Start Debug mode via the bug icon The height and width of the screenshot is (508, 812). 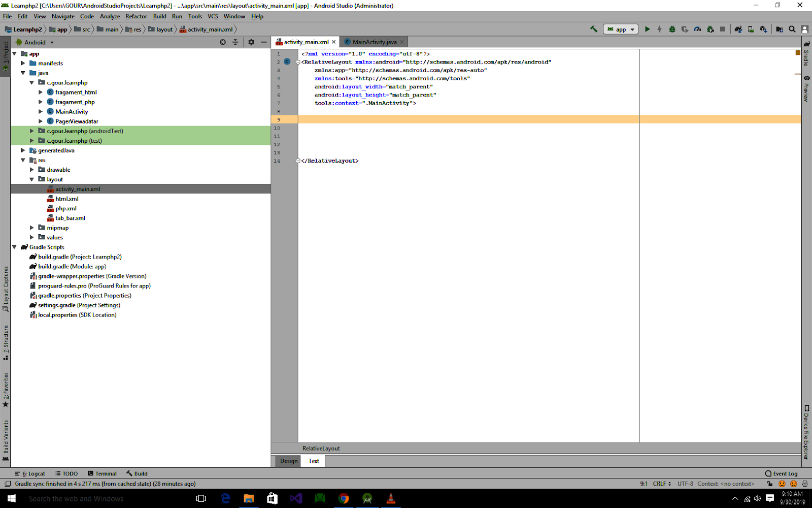click(672, 29)
